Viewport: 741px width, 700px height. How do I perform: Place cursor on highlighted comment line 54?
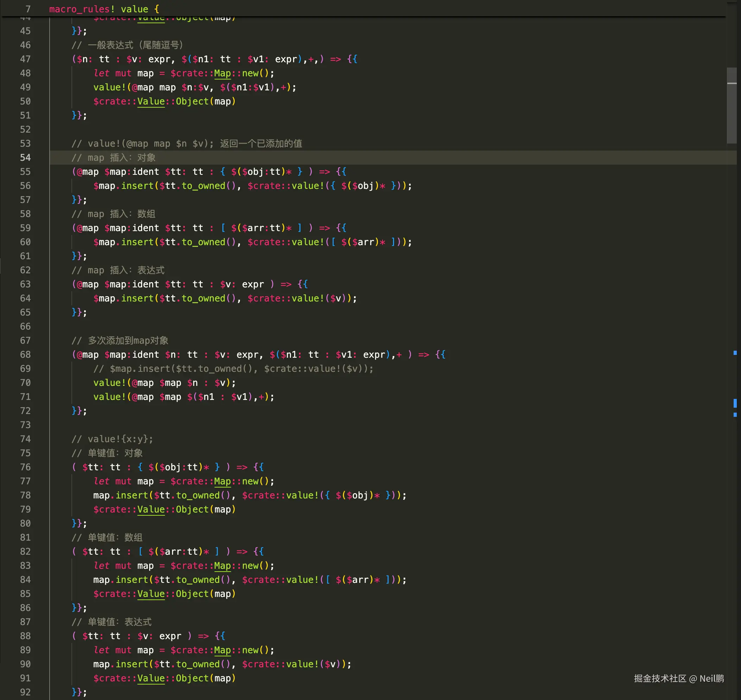click(114, 158)
